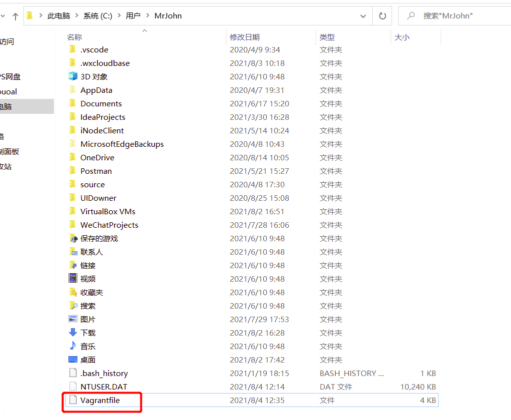Image resolution: width=511 pixels, height=420 pixels.
Task: Select the navigation pane item ending in 网盘
Action: (10, 76)
